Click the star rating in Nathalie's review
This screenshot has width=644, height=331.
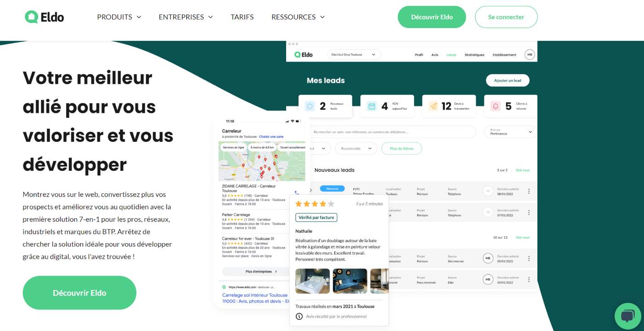tap(315, 203)
